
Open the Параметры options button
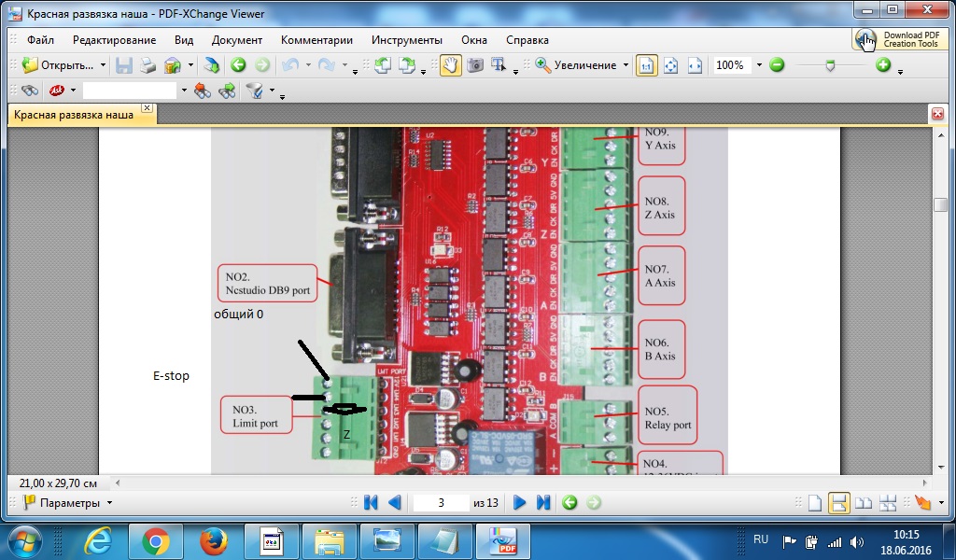coord(67,503)
